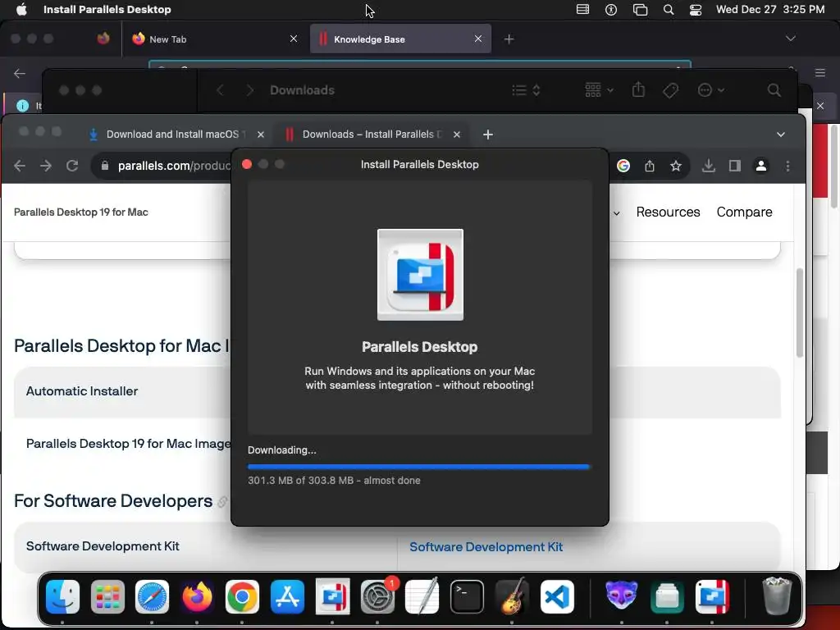Expand Chrome tab search chevron
This screenshot has height=630, width=840.
[781, 135]
